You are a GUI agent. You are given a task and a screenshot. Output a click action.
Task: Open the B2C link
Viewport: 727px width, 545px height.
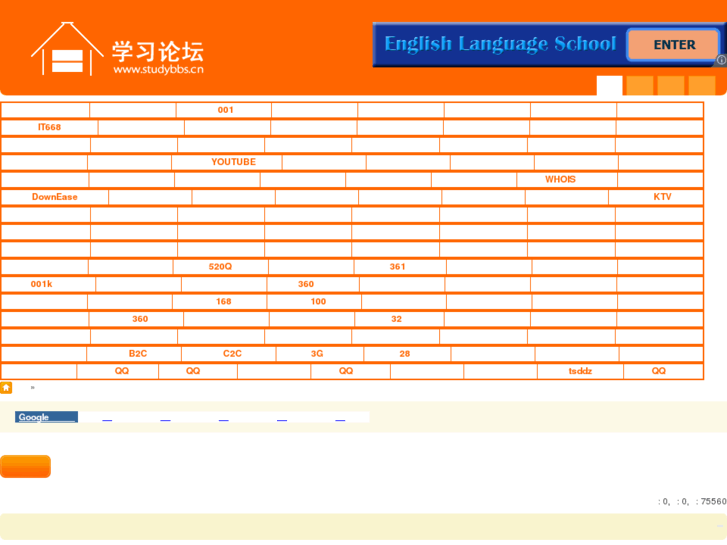point(138,353)
